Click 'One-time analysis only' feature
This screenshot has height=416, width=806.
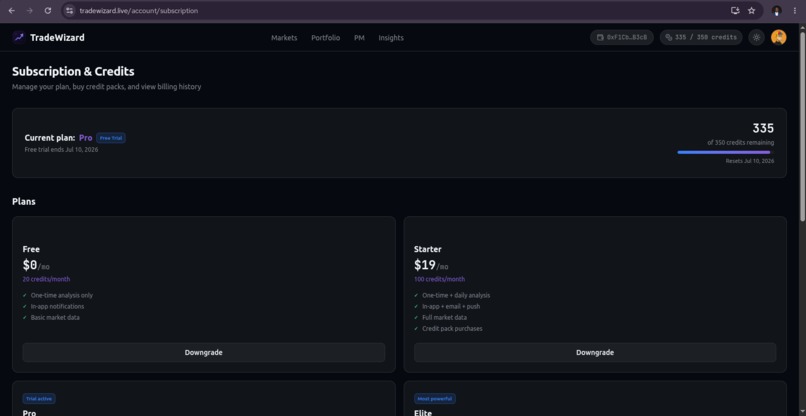(62, 296)
